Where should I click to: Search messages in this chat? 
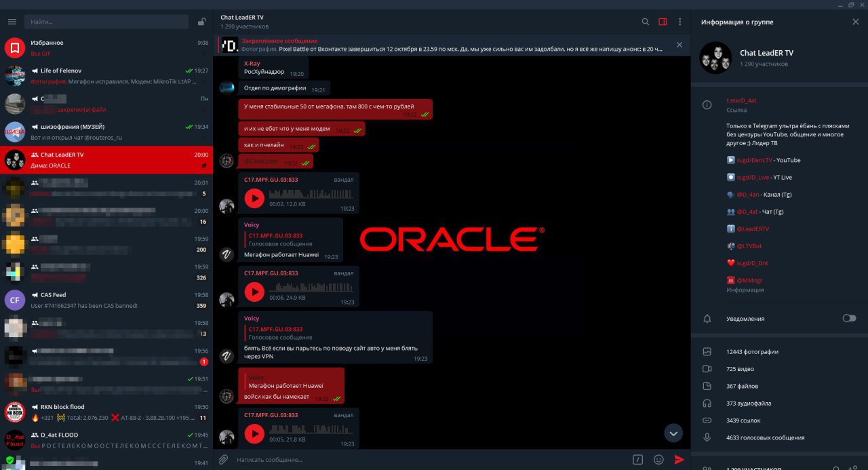point(646,22)
